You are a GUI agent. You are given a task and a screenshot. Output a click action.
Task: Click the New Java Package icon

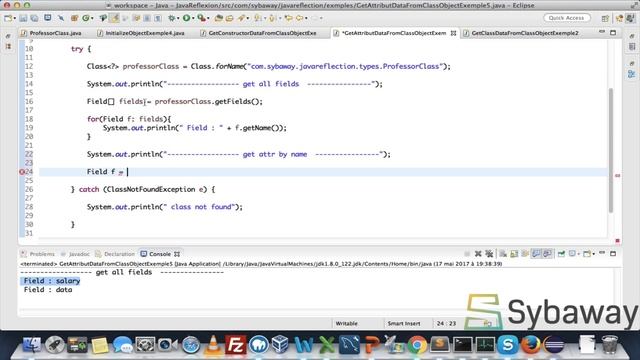(74, 18)
